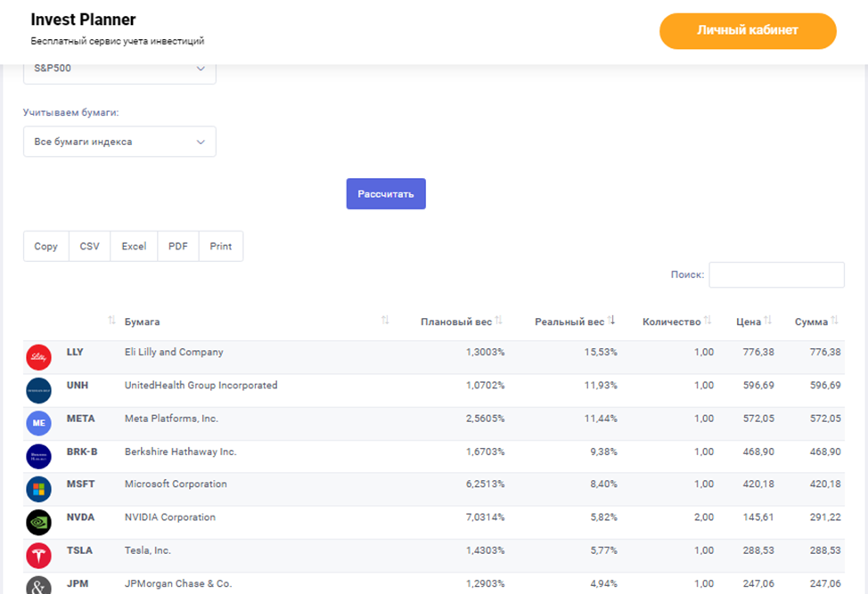Click the 6,2513% planned weight value
Viewport: 868px width, 594px height.
click(485, 484)
